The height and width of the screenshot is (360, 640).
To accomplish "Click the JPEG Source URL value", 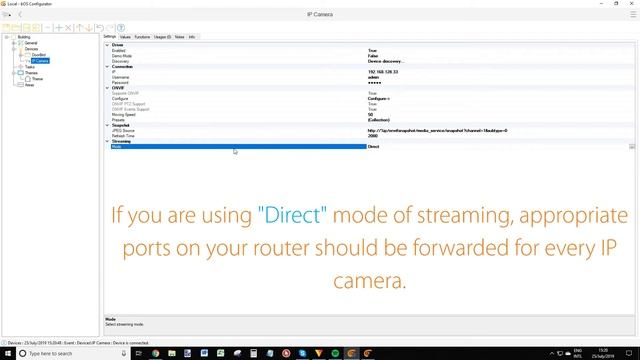I will [437, 131].
